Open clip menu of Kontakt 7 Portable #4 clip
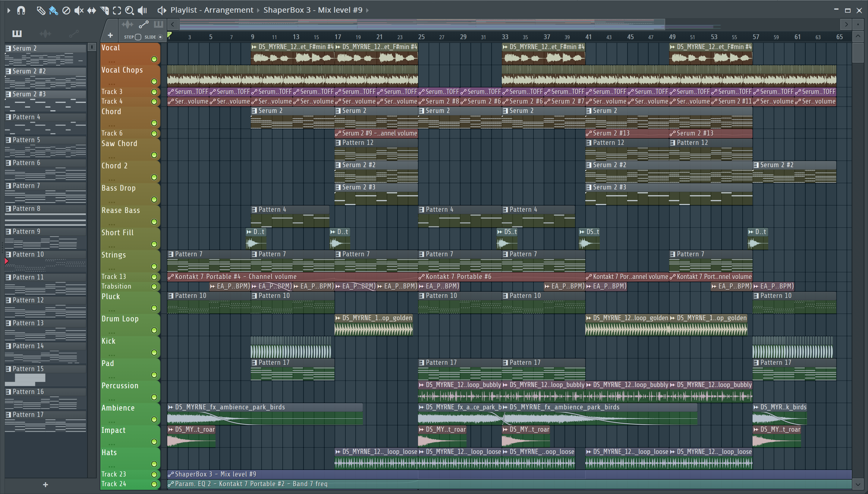868x494 pixels. click(171, 277)
